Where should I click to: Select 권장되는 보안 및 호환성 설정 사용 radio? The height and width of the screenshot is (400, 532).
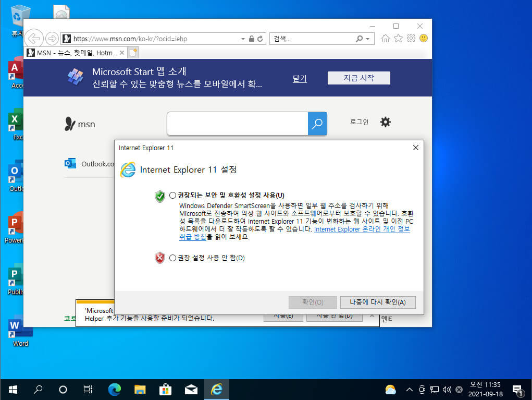172,195
